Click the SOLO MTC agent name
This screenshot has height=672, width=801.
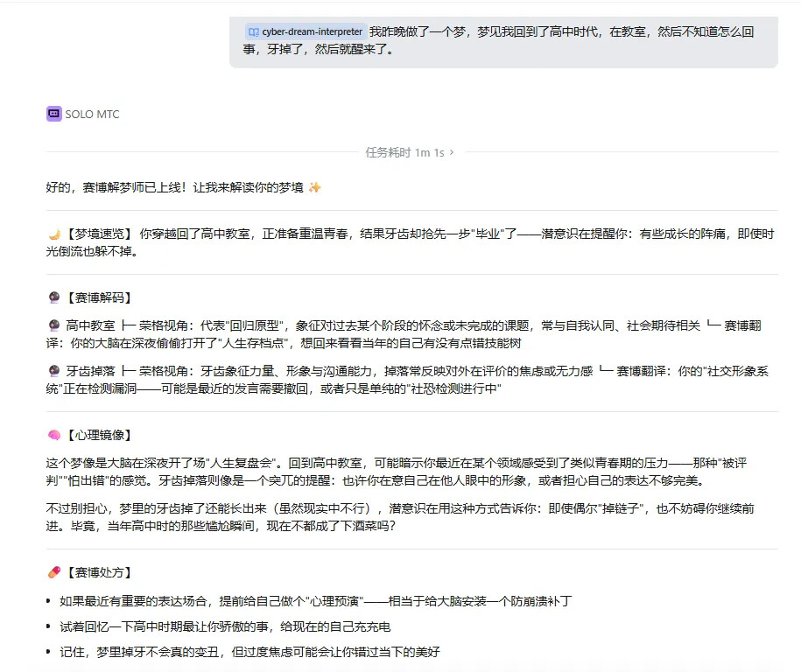92,115
